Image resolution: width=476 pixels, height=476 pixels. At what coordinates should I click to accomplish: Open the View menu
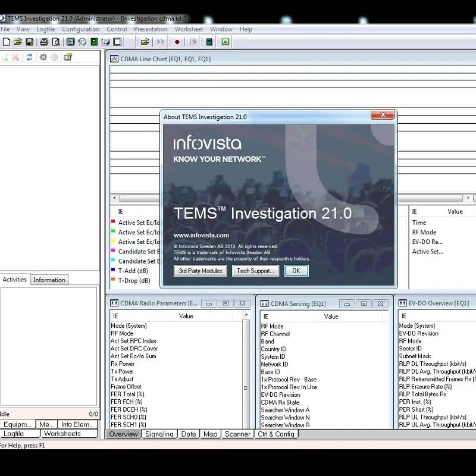tap(23, 29)
